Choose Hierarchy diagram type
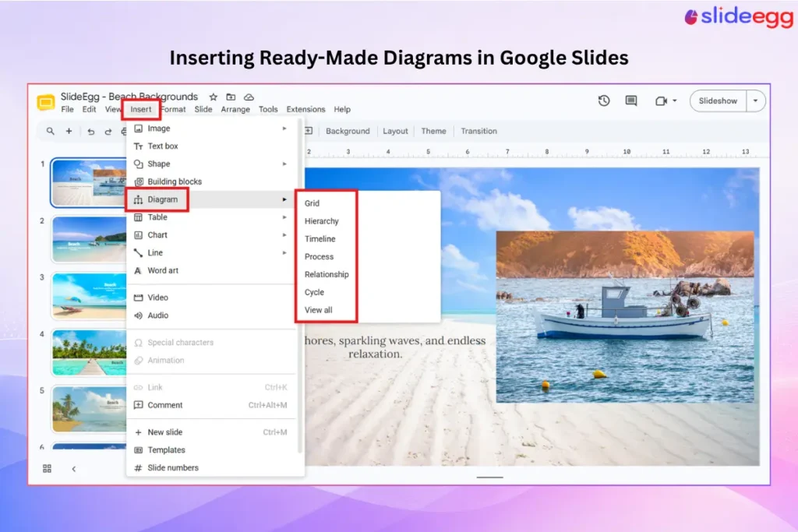 [368, 221]
